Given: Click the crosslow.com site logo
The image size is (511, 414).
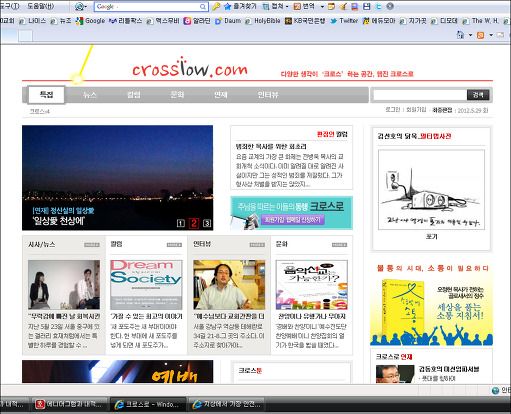Looking at the screenshot, I should 190,68.
